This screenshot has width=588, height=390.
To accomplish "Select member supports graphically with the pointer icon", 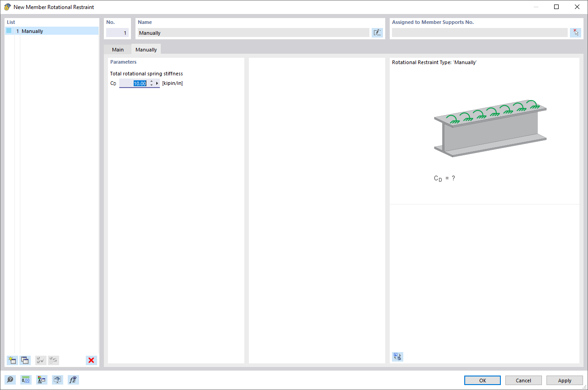I will (x=575, y=32).
